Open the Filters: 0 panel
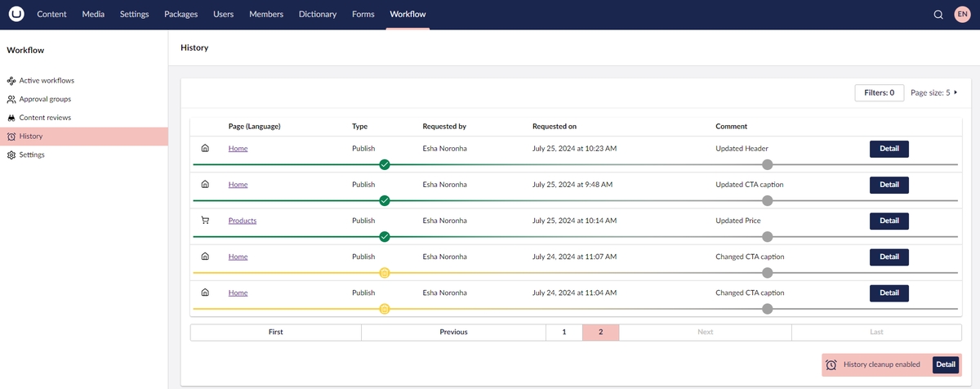The width and height of the screenshot is (980, 389). (x=879, y=93)
